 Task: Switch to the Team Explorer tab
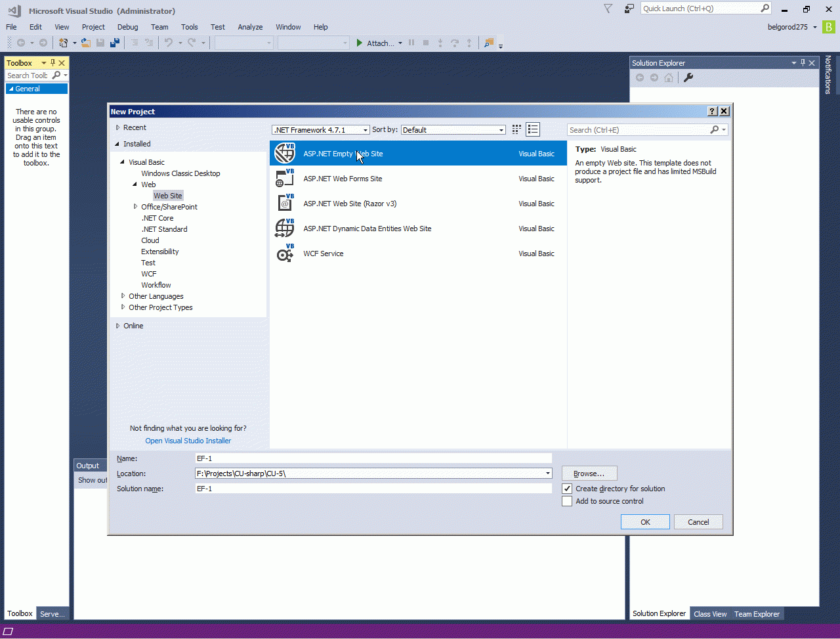tap(757, 614)
